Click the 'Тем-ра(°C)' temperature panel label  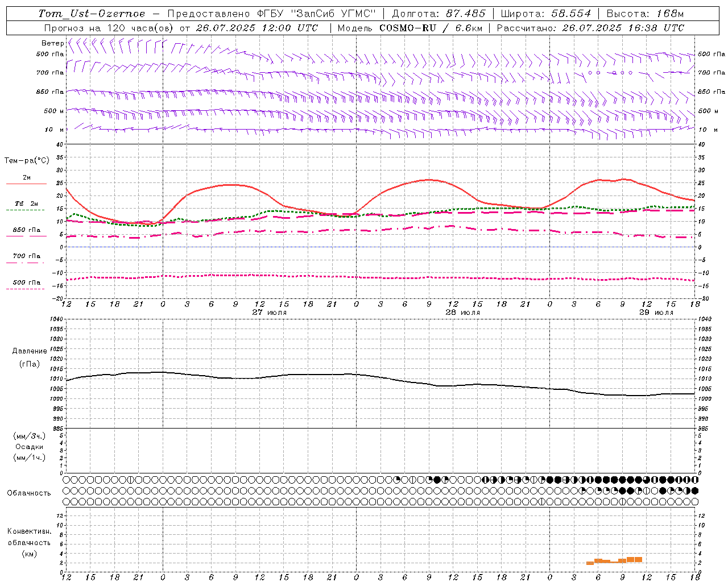click(27, 161)
